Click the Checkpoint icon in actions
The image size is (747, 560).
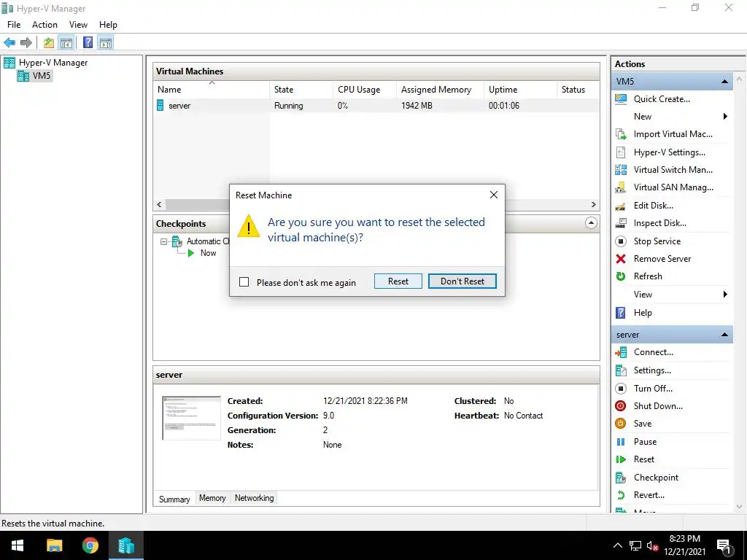[621, 478]
